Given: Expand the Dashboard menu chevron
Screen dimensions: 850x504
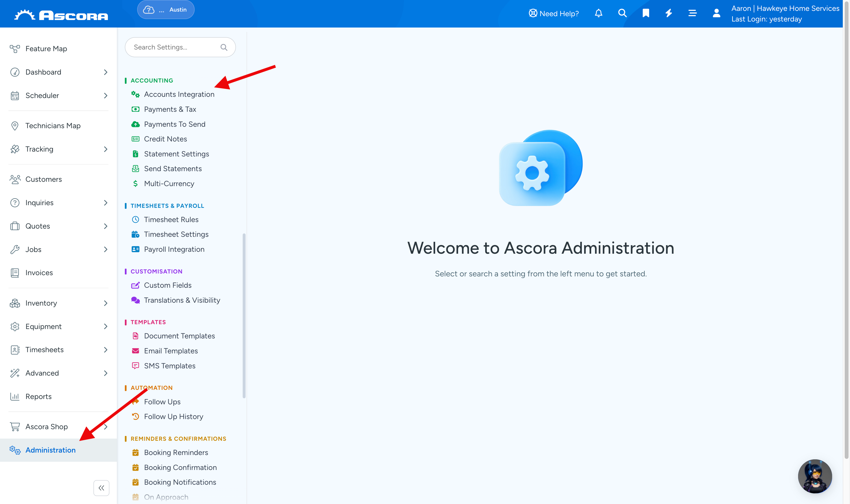Looking at the screenshot, I should tap(106, 72).
